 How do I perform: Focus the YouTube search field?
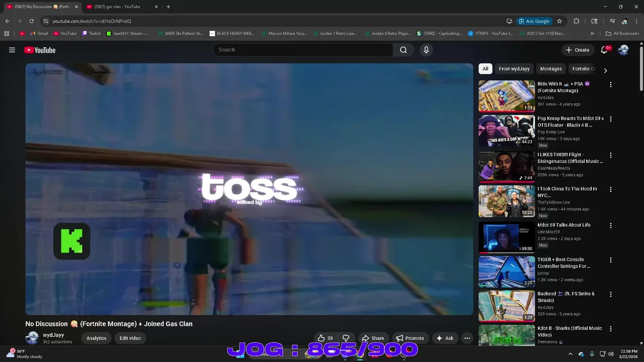point(303,50)
